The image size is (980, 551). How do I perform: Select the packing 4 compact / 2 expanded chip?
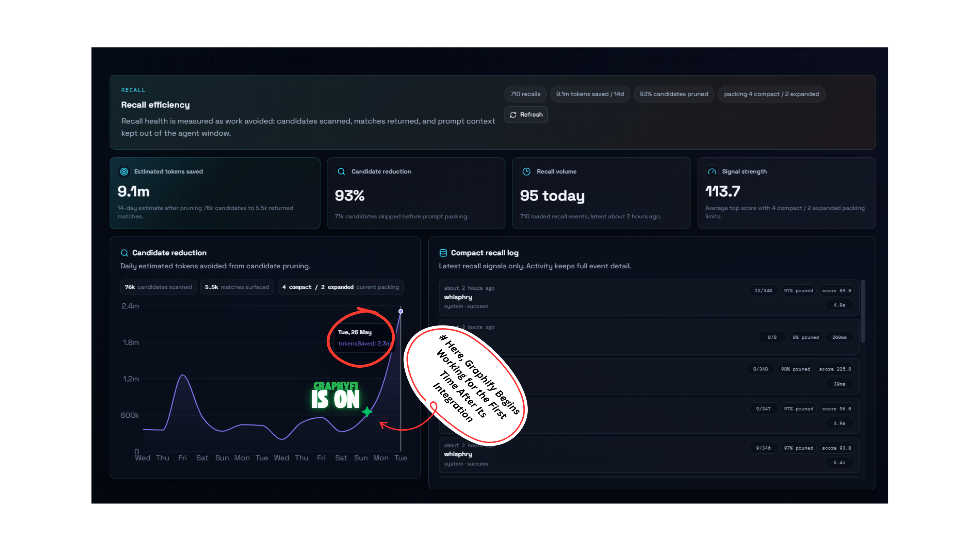(x=771, y=94)
